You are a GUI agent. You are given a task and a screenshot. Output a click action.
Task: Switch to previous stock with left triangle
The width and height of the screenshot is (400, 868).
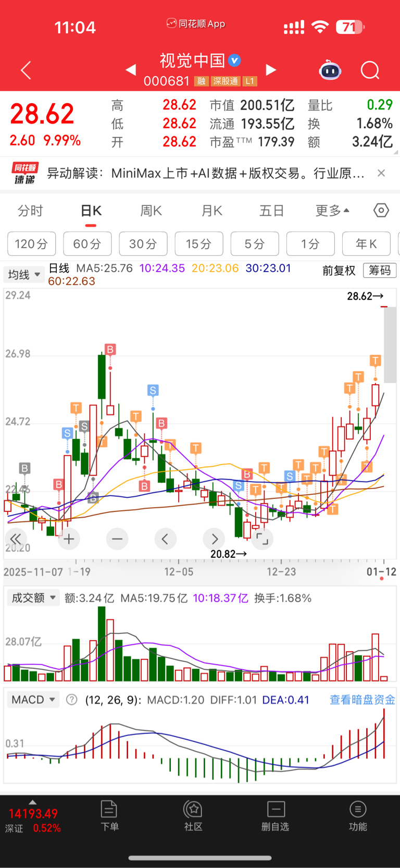pos(131,69)
